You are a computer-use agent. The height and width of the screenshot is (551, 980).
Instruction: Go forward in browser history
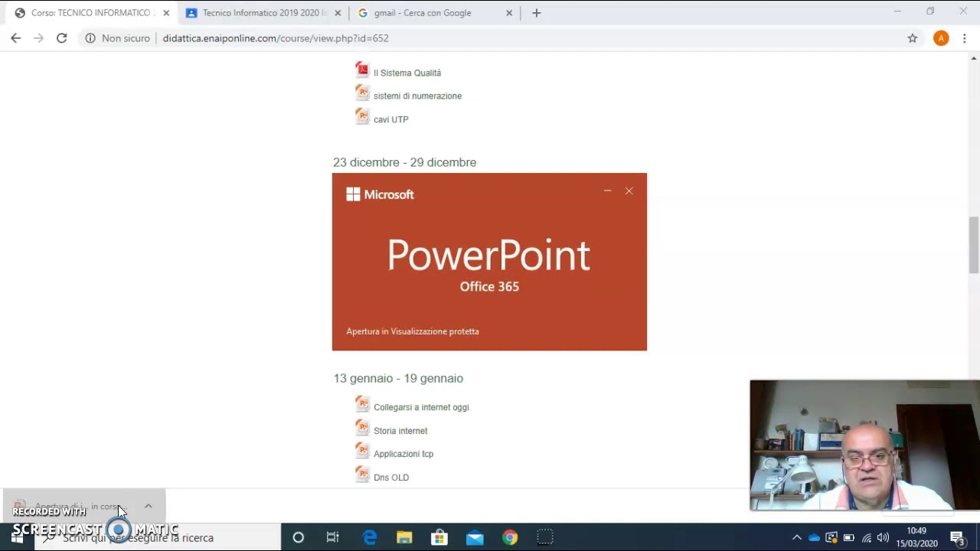pyautogui.click(x=38, y=38)
